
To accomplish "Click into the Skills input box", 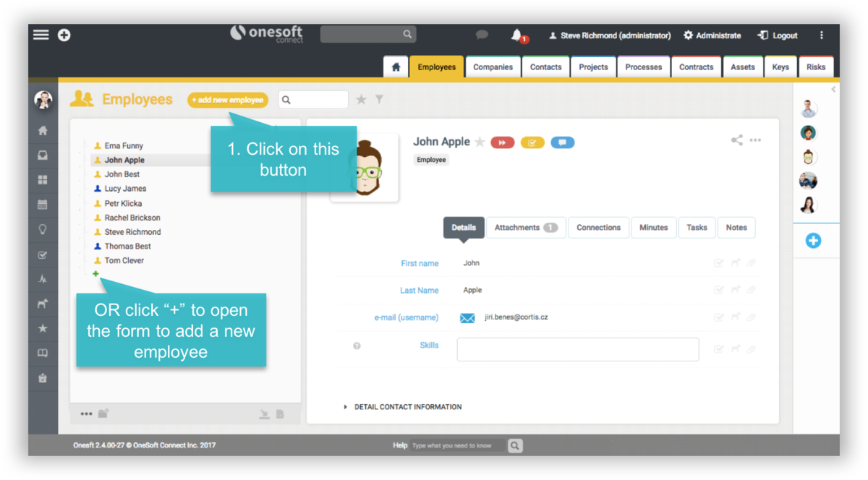I will point(578,349).
